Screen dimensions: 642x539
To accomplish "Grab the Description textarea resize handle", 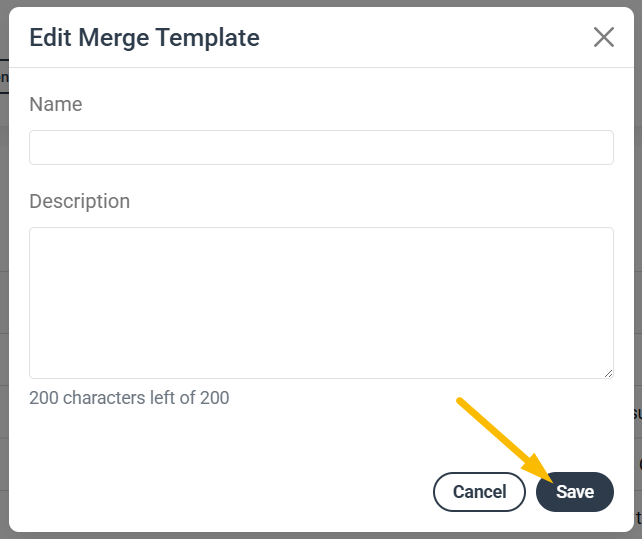I will click(608, 373).
